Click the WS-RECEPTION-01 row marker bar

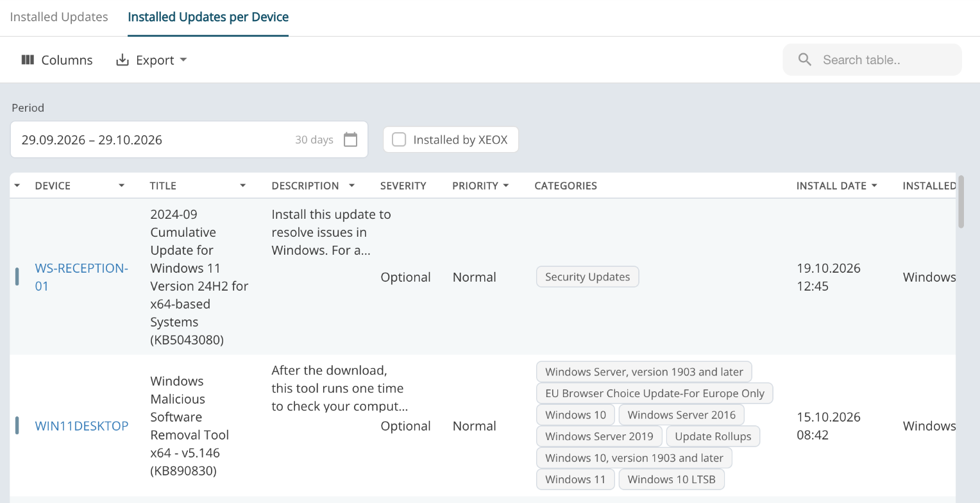coord(17,277)
